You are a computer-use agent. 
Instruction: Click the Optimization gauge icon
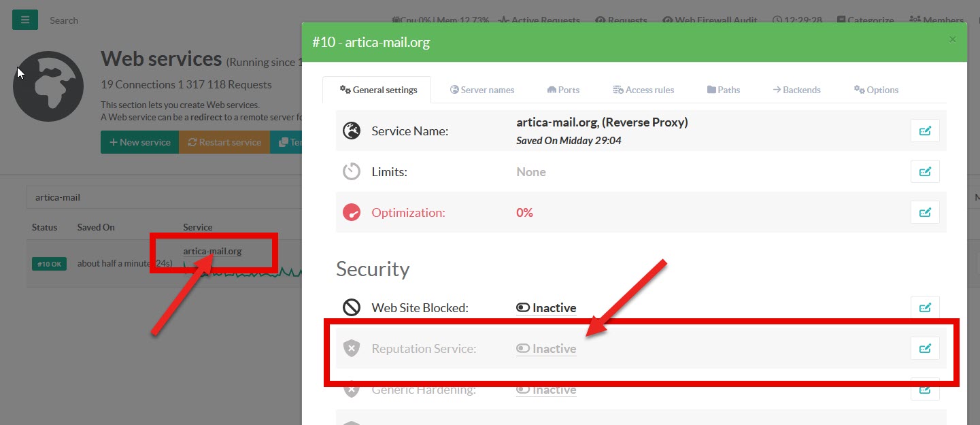click(x=351, y=213)
